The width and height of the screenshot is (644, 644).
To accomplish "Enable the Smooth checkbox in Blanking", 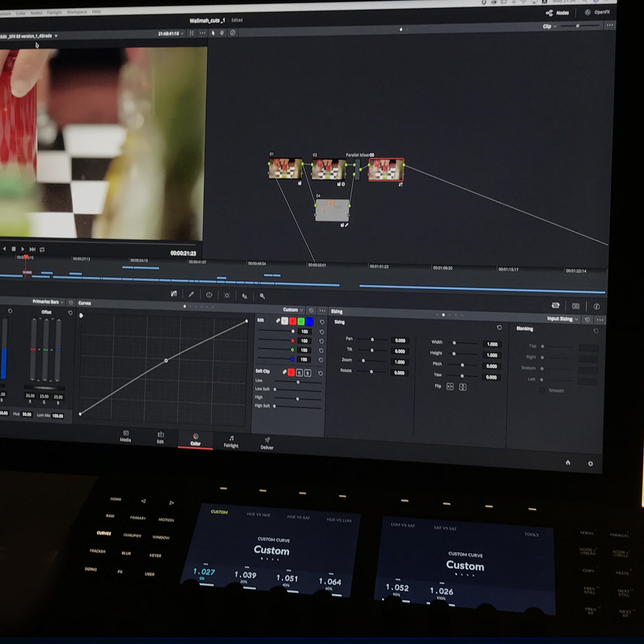I will [x=542, y=390].
